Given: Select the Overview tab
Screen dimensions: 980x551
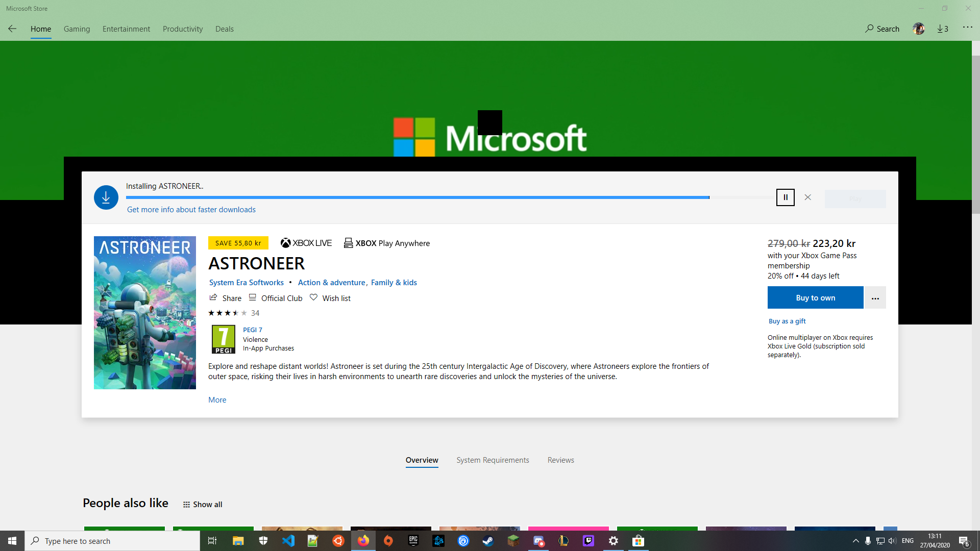Looking at the screenshot, I should [x=422, y=460].
